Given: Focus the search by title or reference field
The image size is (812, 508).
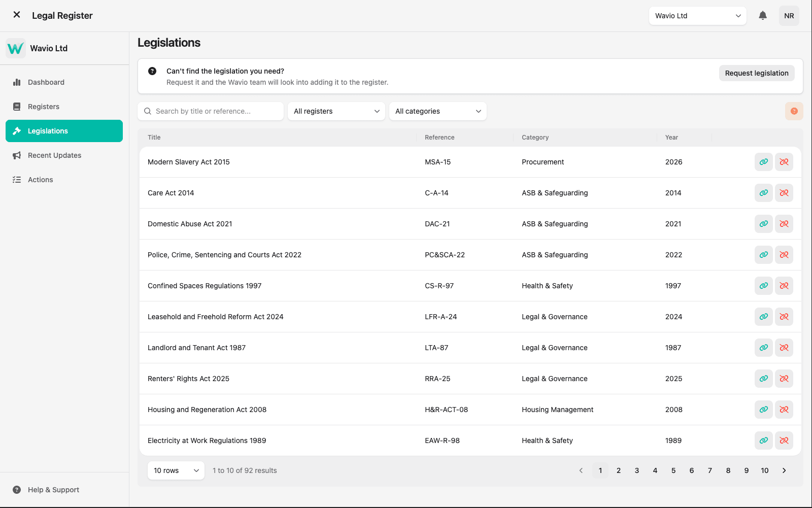Looking at the screenshot, I should click(x=211, y=111).
